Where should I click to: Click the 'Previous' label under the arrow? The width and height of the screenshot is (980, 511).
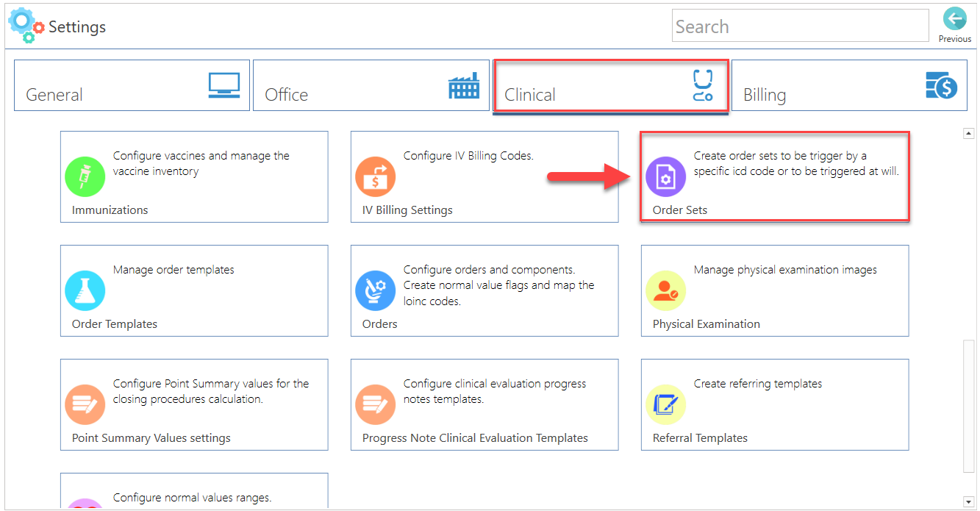(x=955, y=39)
